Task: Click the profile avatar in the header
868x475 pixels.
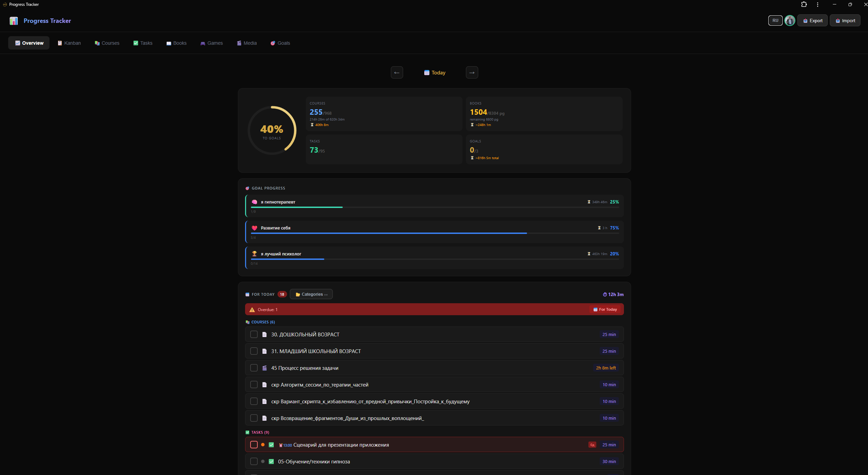Action: [789, 20]
